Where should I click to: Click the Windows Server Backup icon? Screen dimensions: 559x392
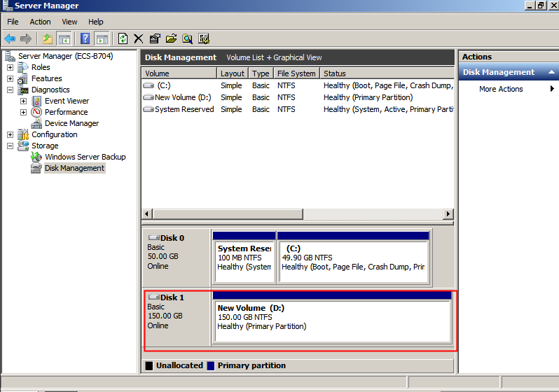pos(36,157)
